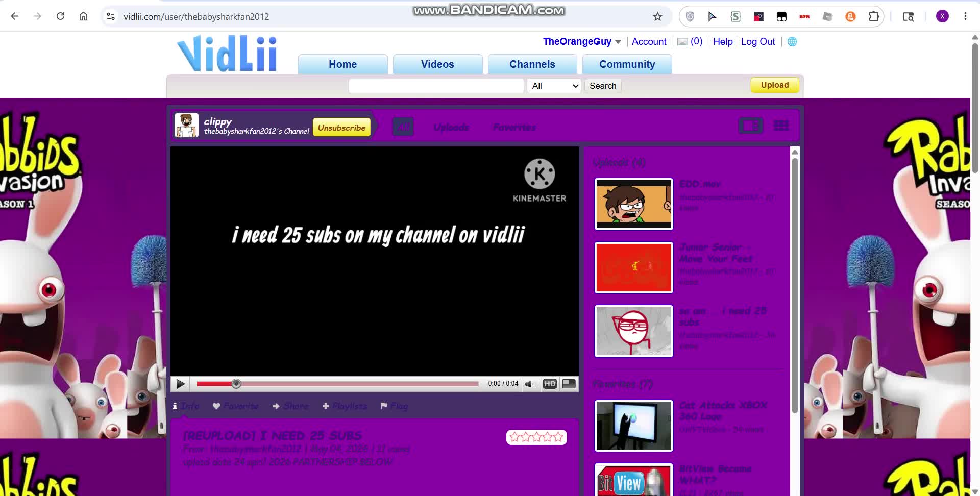Click the VidLii logo
This screenshot has height=496, width=980.
point(227,54)
